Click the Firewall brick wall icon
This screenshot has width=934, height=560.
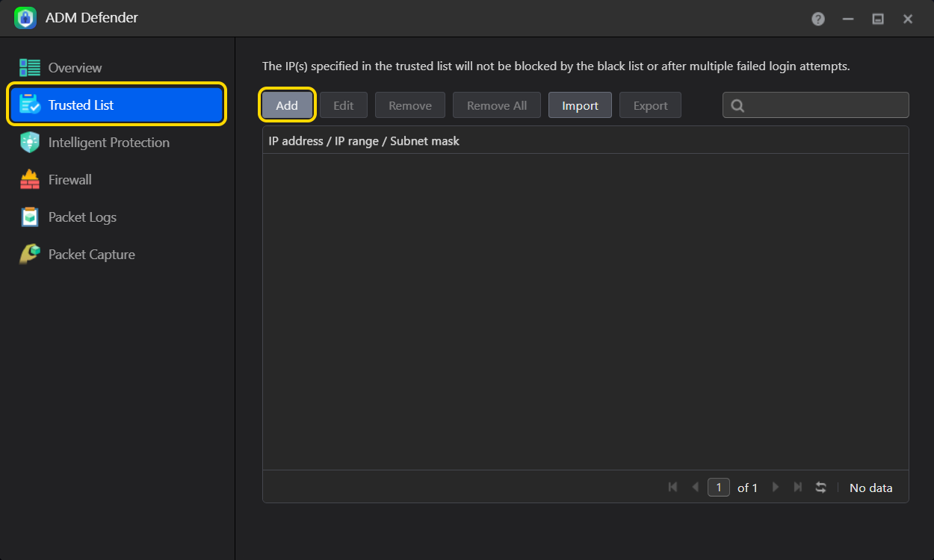[x=30, y=180]
